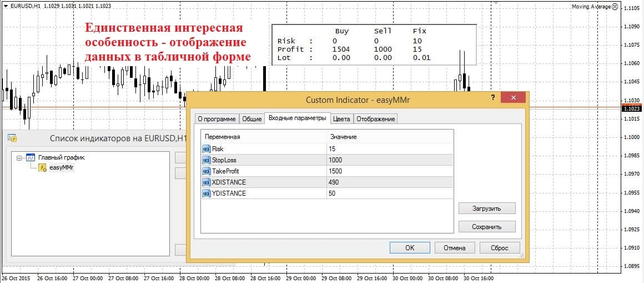Click the StopLoss variable name
Image resolution: width=644 pixels, height=283 pixels.
[224, 160]
